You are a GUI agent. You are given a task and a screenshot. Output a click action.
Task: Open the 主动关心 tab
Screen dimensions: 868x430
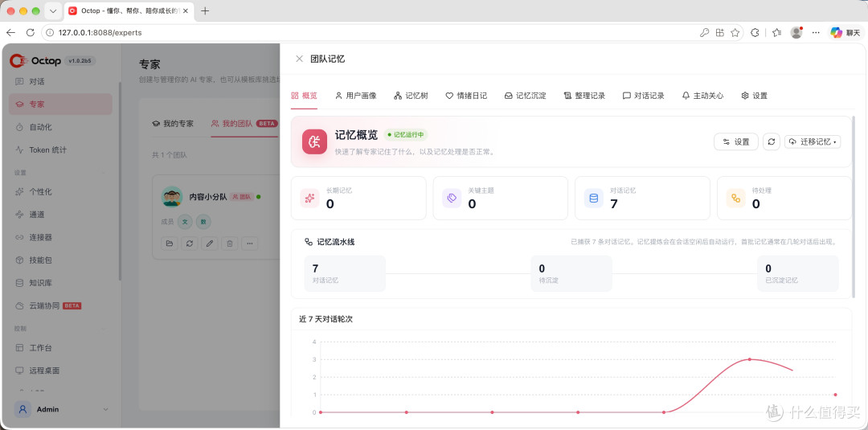tap(702, 95)
